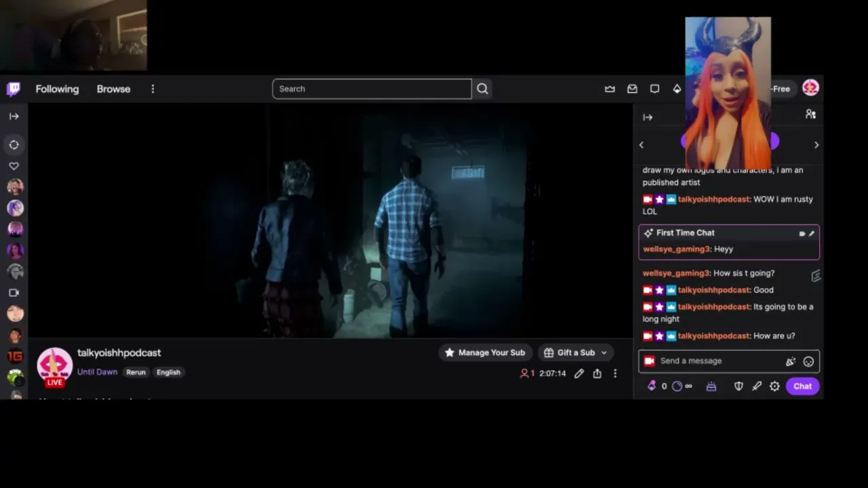The width and height of the screenshot is (868, 488).
Task: Click the purple gift chest icon below chat
Action: pos(711,386)
